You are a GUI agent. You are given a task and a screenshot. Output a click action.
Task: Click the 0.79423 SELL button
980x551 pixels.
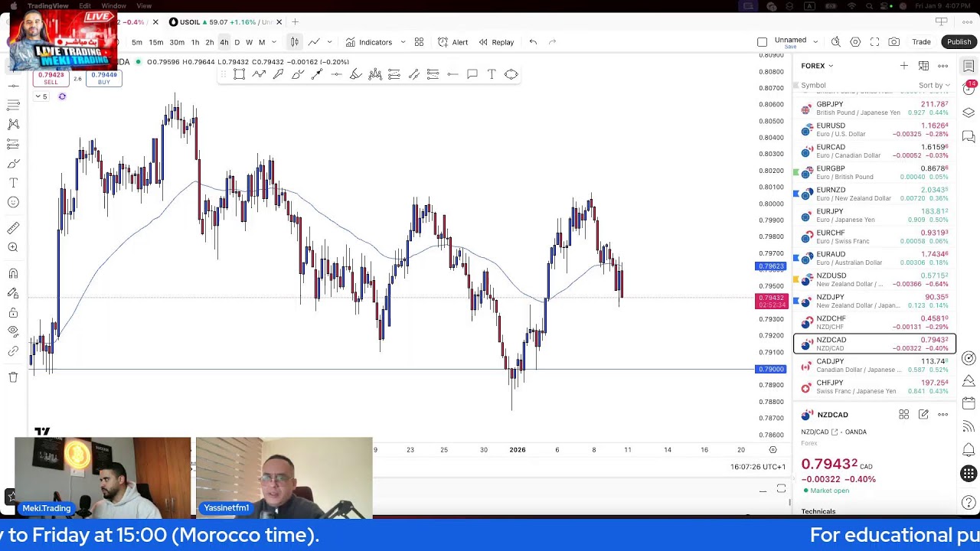51,78
